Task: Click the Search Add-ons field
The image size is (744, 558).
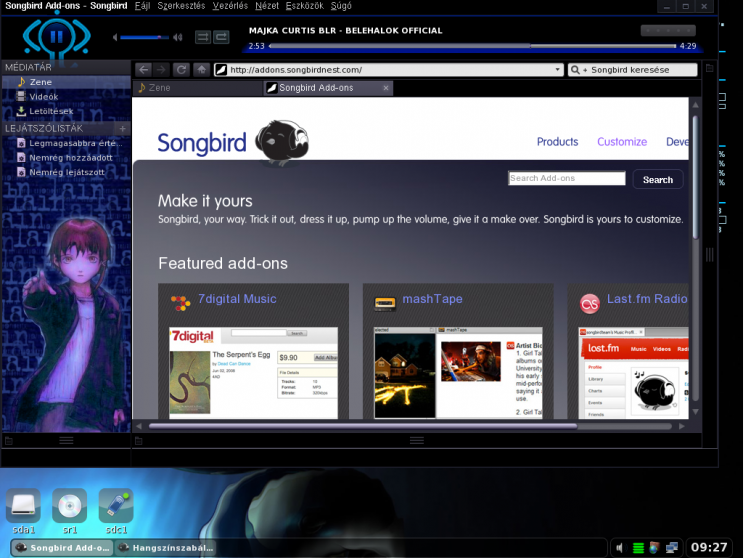Action: [x=567, y=178]
